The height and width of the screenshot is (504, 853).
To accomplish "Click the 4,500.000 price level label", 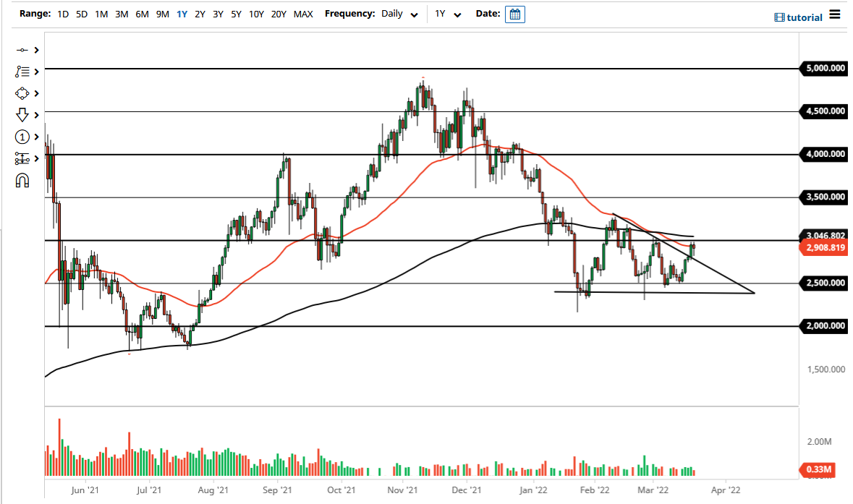I will click(x=823, y=111).
